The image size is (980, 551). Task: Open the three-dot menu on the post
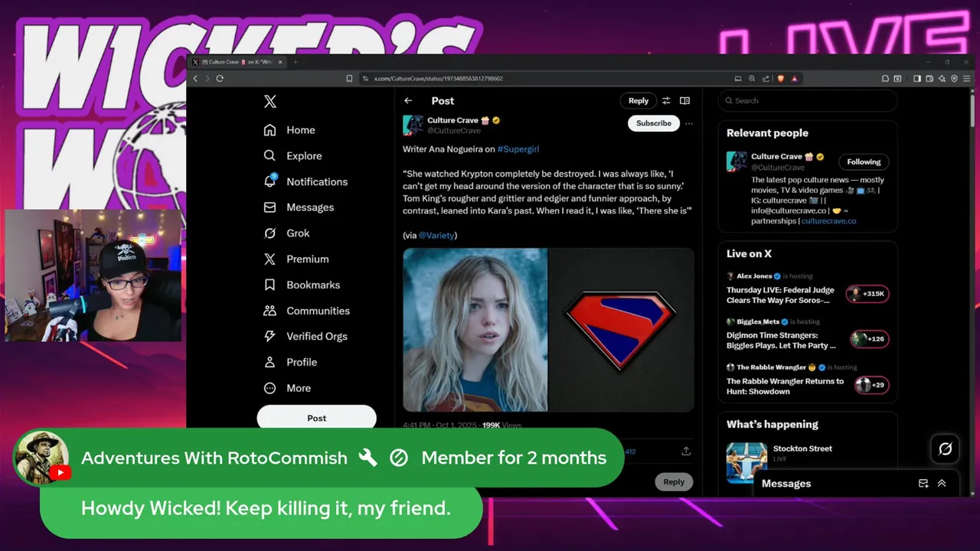[x=689, y=123]
